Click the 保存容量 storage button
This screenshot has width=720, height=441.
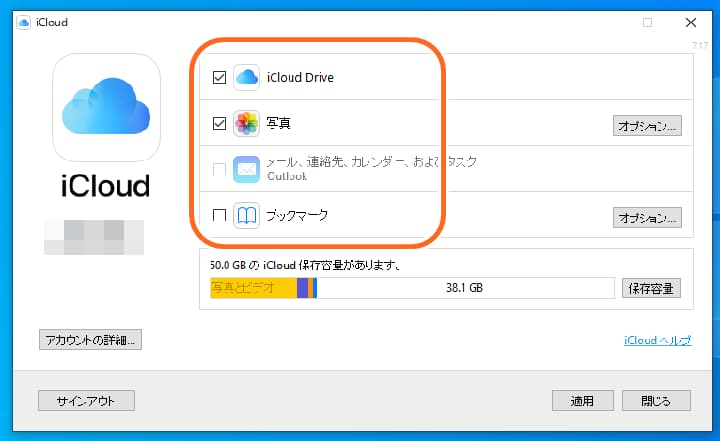click(x=651, y=288)
